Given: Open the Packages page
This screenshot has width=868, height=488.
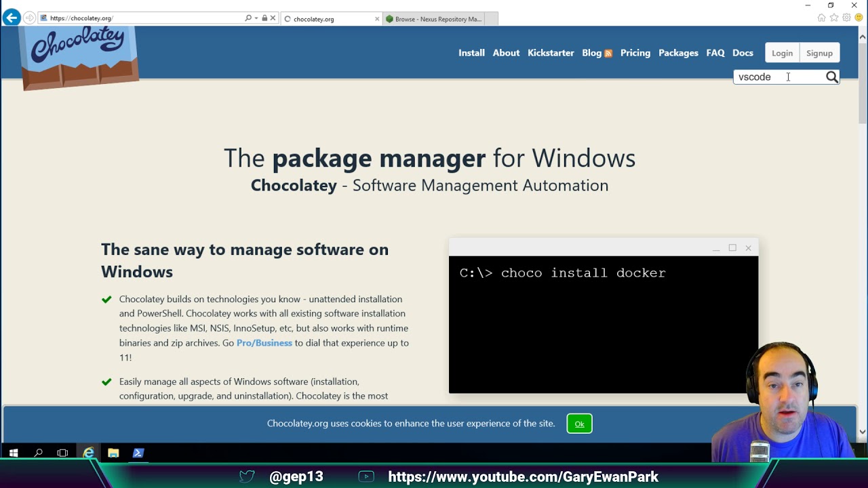Looking at the screenshot, I should 678,53.
